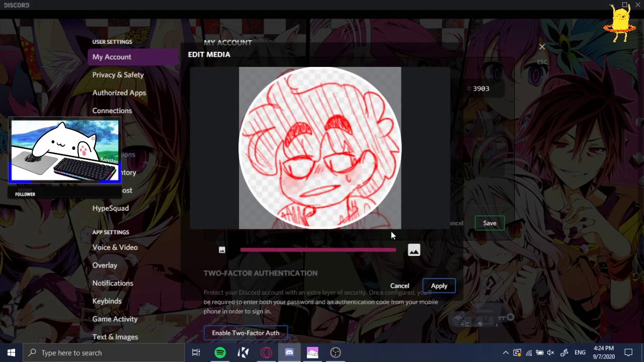Open the Windows notification center

tap(628, 353)
